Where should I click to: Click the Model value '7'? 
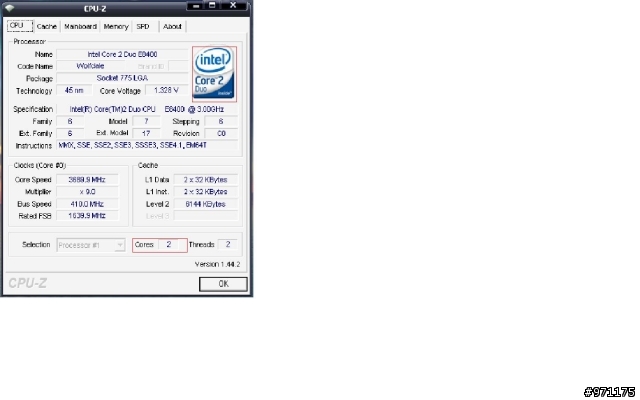tap(146, 121)
